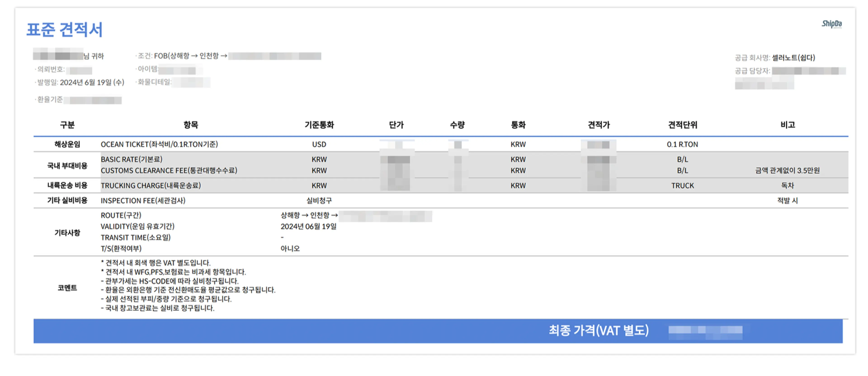
Task: Select the '기타사항' category cell
Action: pos(67,233)
